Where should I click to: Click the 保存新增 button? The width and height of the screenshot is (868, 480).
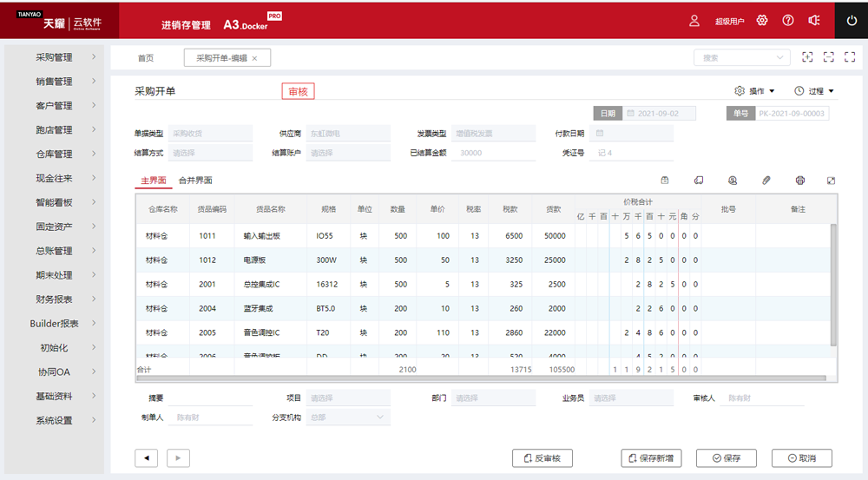(x=651, y=458)
